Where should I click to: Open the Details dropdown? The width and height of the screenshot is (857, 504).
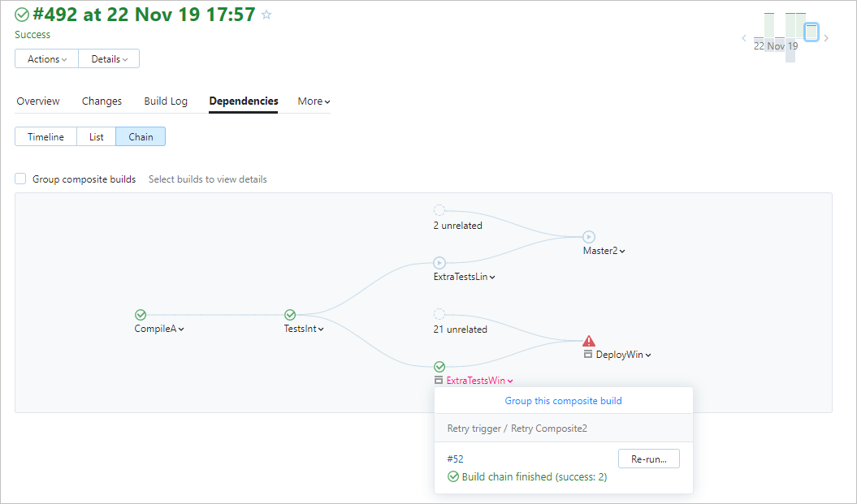(109, 59)
